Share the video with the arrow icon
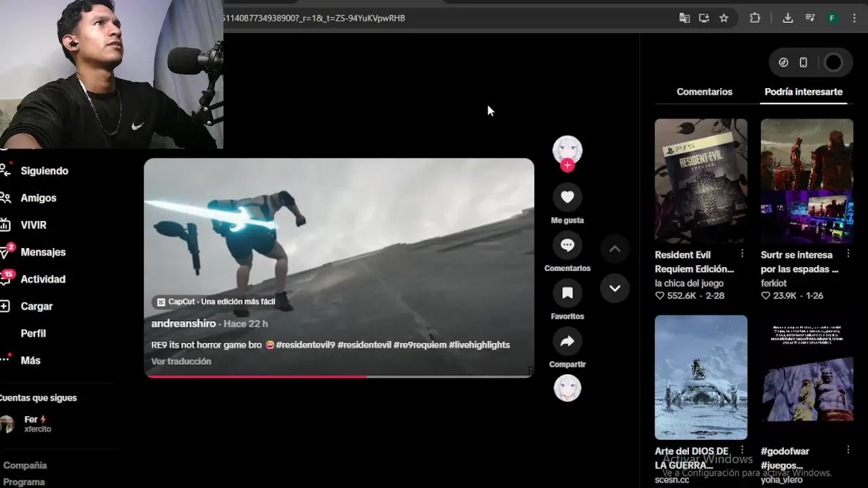The height and width of the screenshot is (488, 868). pyautogui.click(x=568, y=341)
